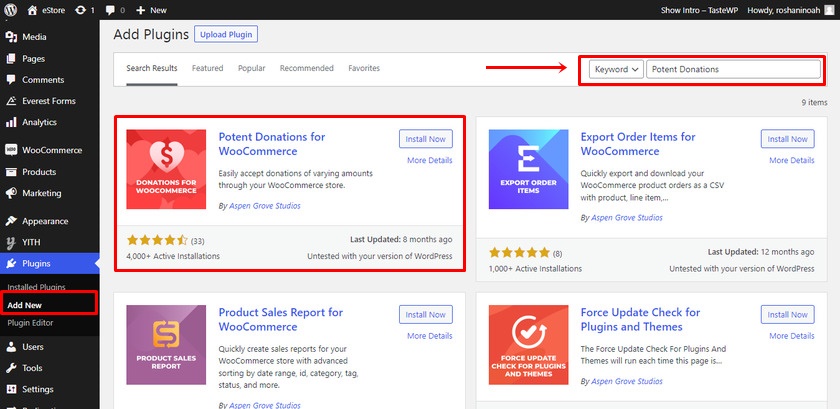840x409 pixels.
Task: Open More Details for Export Order Items
Action: 792,160
